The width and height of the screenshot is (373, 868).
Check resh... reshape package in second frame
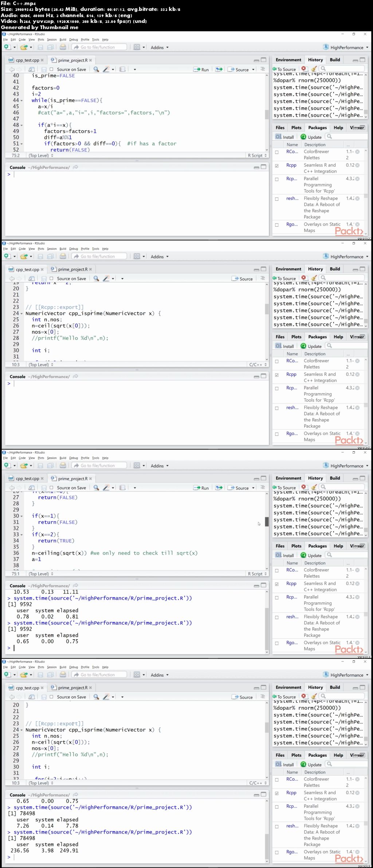pos(277,408)
